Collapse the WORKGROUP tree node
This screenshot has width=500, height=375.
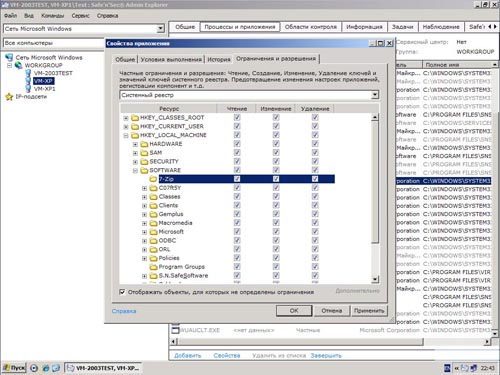(x=9, y=65)
